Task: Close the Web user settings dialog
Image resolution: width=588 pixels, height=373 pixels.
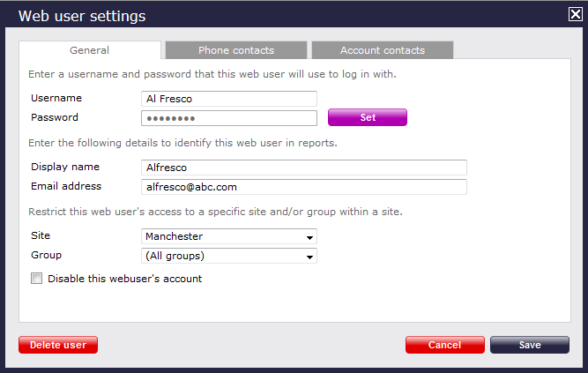Action: pos(575,14)
